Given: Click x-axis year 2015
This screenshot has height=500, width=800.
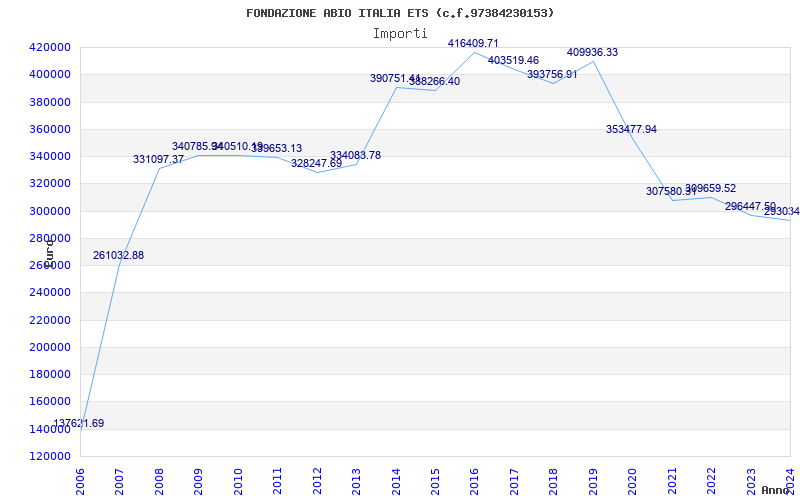Looking at the screenshot, I should [x=435, y=482].
